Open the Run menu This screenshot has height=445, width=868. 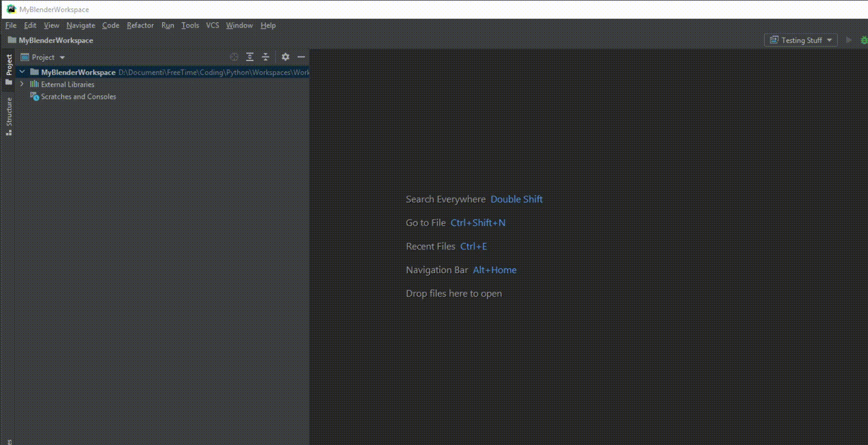pos(168,25)
